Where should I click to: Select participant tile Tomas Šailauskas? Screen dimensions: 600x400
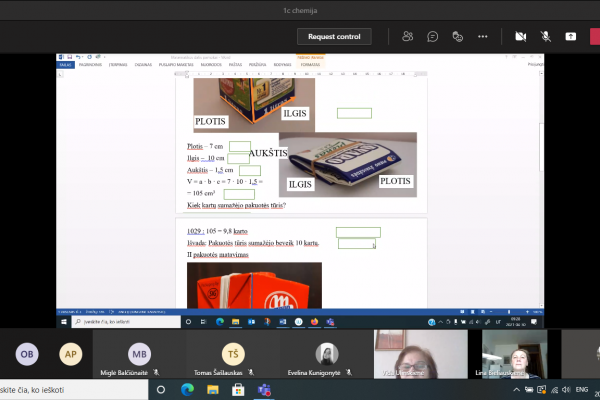point(233,354)
